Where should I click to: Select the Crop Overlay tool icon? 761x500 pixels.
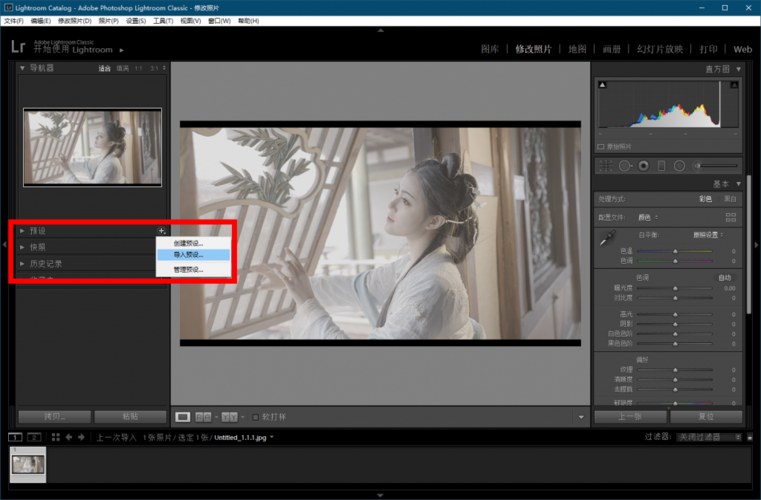tap(606, 165)
